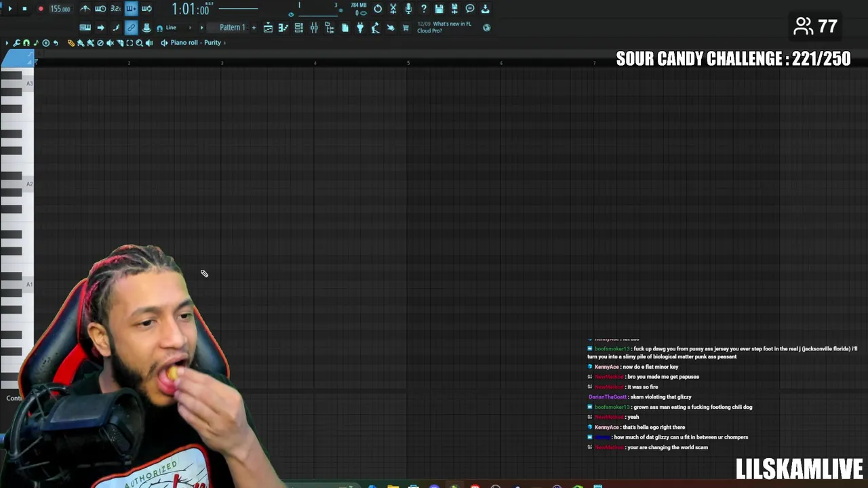The width and height of the screenshot is (868, 488).
Task: Select the Delete tool
Action: pos(100,43)
